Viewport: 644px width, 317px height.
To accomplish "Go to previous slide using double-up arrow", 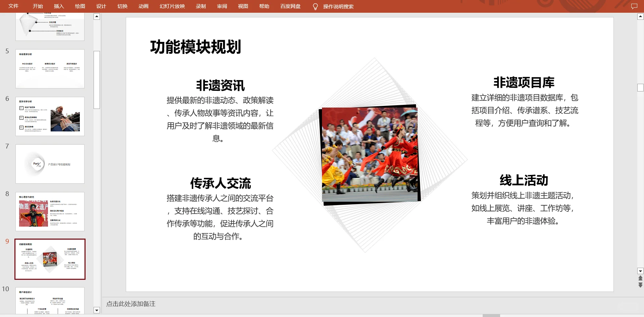I will (x=640, y=278).
